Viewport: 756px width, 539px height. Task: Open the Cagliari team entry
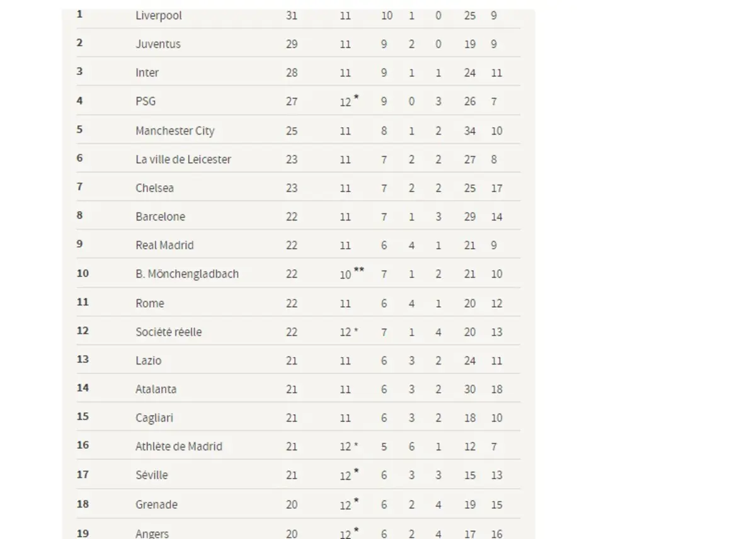(154, 418)
